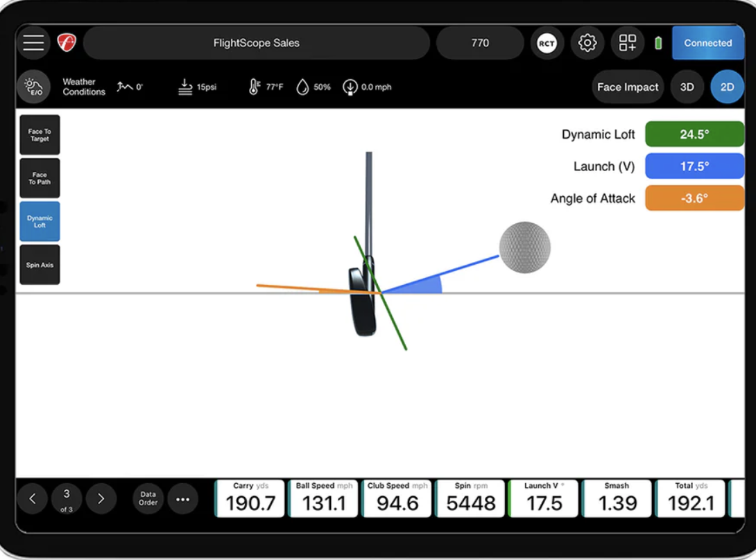Screen dimensions: 756x560
Task: Switch to 2D view
Action: [727, 87]
